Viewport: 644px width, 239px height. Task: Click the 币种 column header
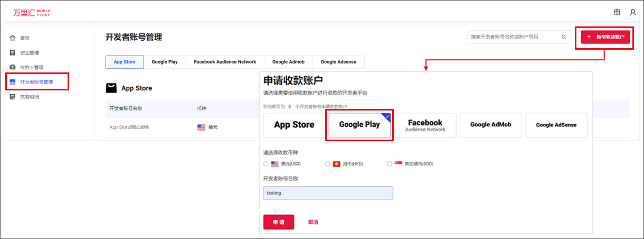tap(202, 108)
